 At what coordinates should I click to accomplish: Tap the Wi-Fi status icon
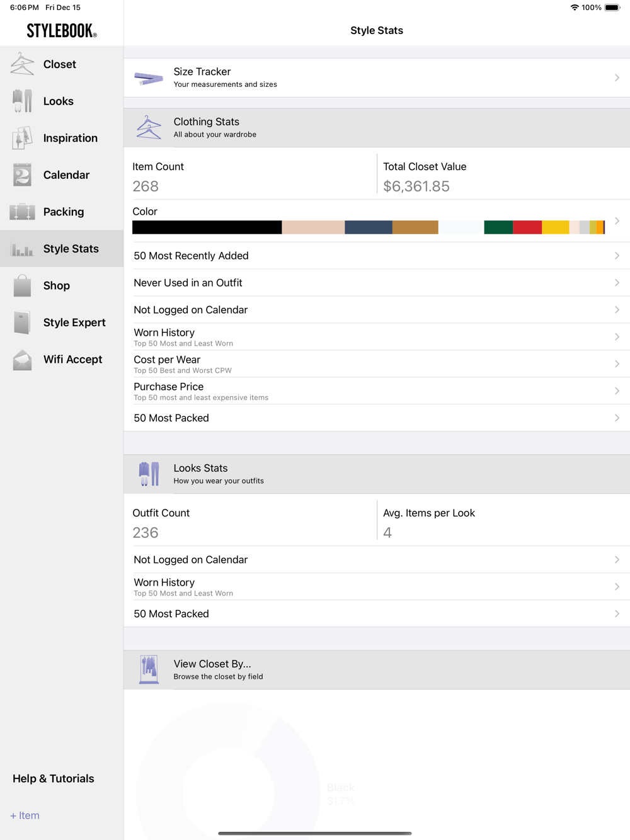pyautogui.click(x=575, y=8)
